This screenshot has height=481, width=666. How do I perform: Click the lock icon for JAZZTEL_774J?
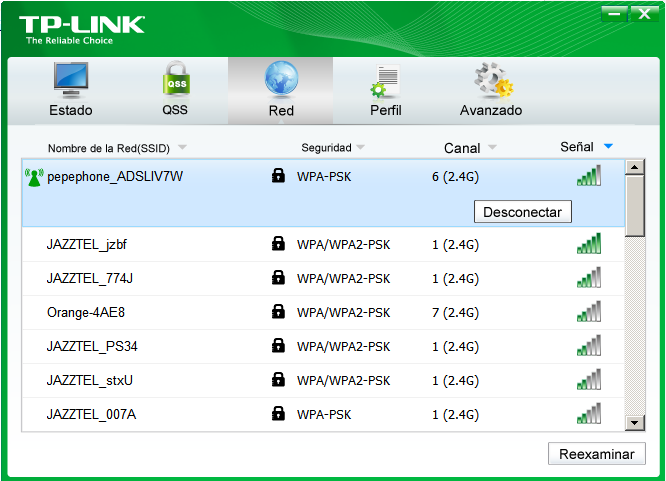pos(278,277)
